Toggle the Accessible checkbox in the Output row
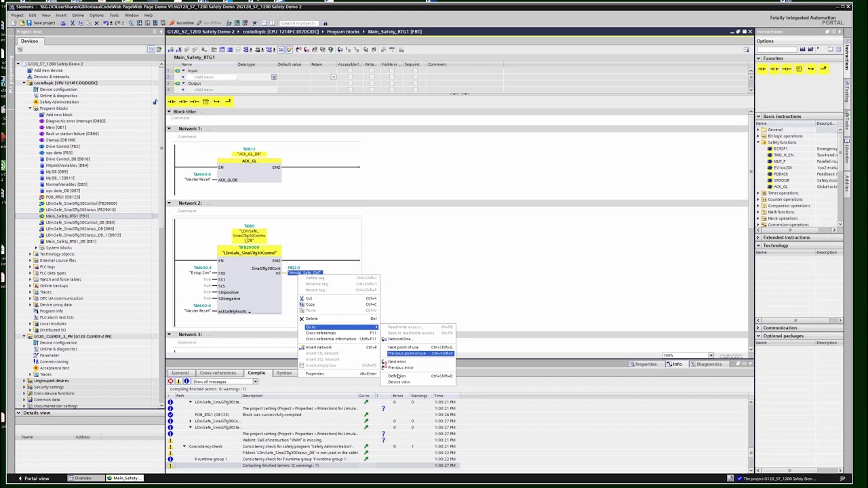This screenshot has width=868, height=488. coord(350,83)
